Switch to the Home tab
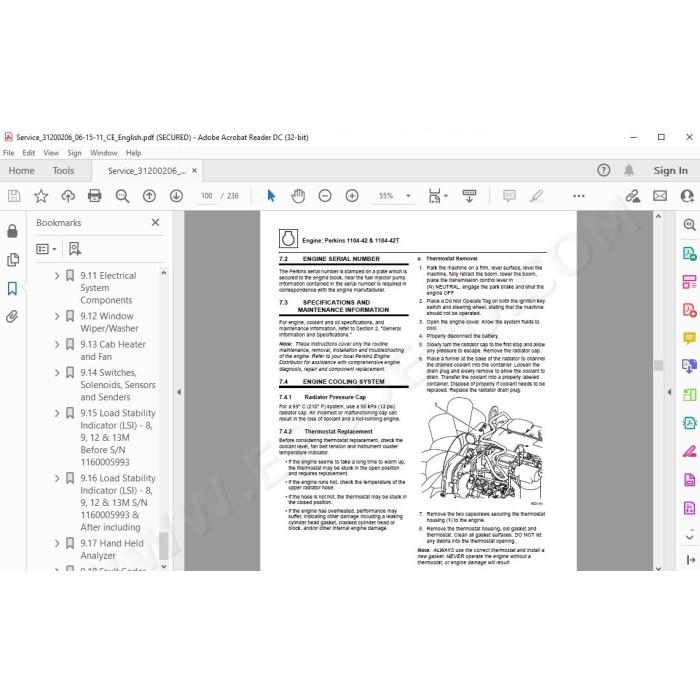This screenshot has height=700, width=700. point(21,171)
